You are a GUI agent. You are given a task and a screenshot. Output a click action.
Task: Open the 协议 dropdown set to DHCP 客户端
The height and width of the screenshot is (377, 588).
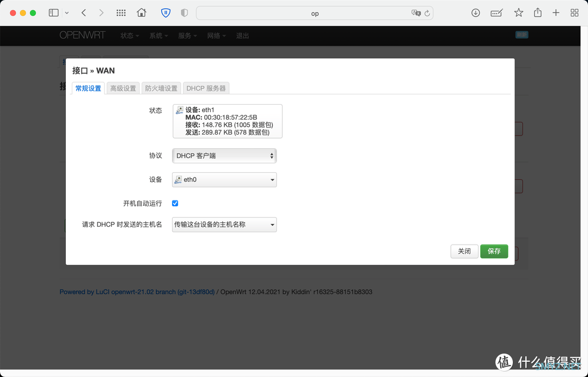224,156
